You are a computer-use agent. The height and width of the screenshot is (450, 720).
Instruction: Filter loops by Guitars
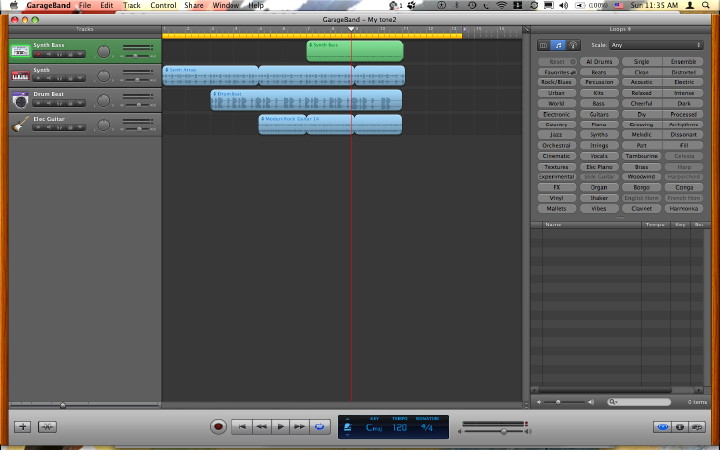[x=599, y=114]
